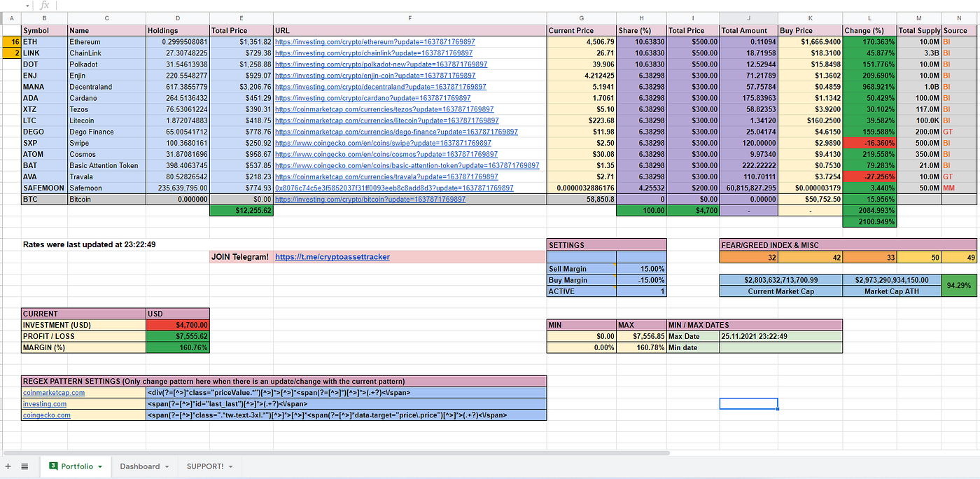Screen dimensions: 980x479
Task: Select the REGEX PATTERN SETTINGS header cell
Action: 283,381
